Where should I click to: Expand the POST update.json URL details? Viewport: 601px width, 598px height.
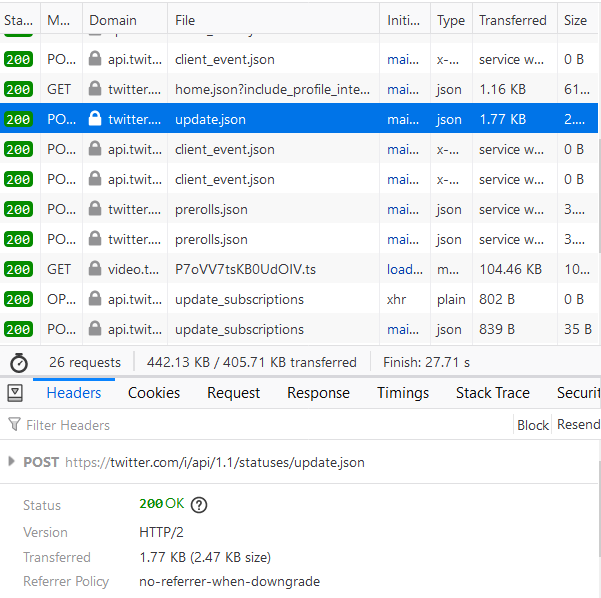11,462
